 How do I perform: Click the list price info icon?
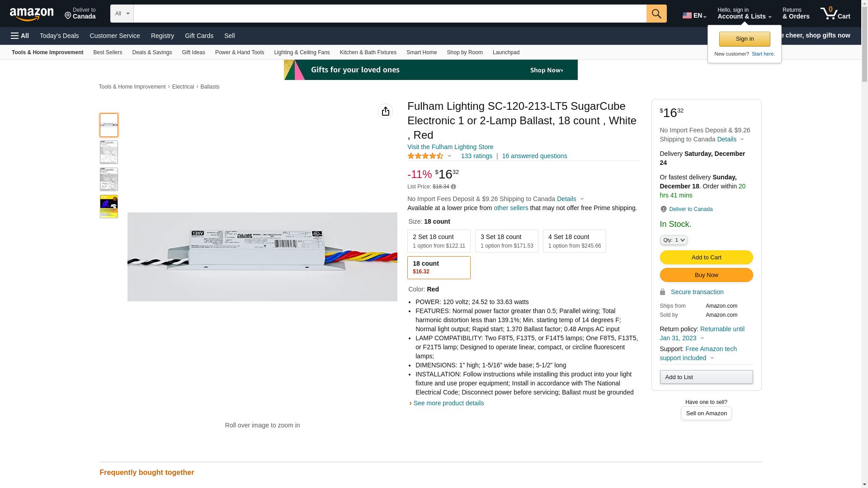click(453, 187)
